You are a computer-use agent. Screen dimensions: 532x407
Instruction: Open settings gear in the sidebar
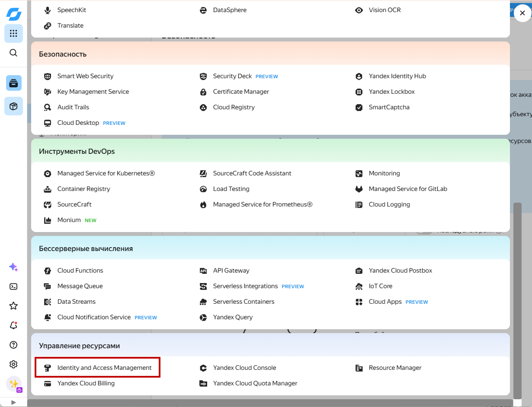pos(13,364)
